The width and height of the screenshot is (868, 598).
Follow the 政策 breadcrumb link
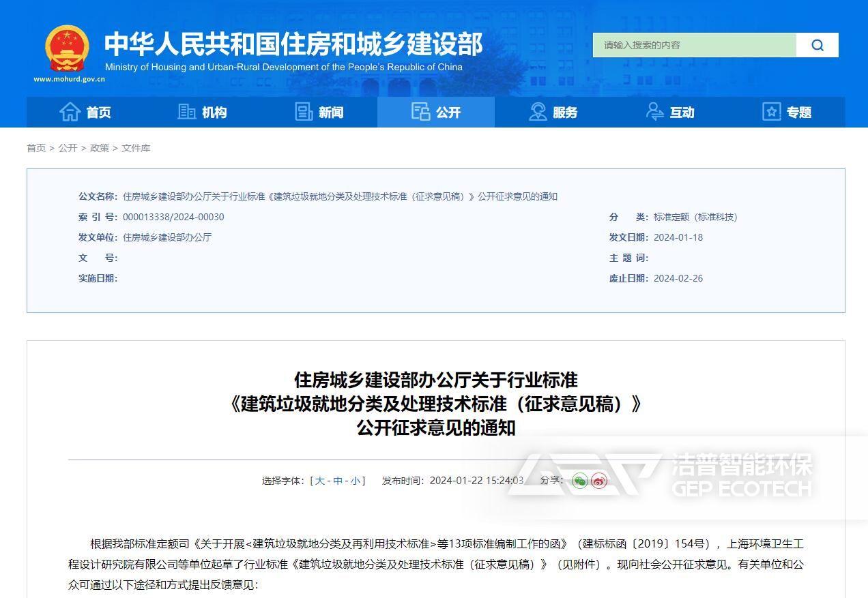[99, 147]
